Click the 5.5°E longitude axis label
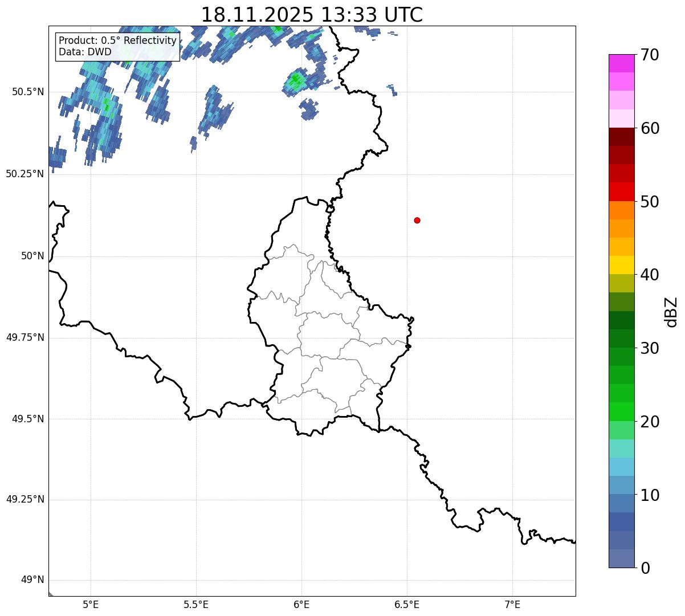The height and width of the screenshot is (616, 685). [x=196, y=604]
